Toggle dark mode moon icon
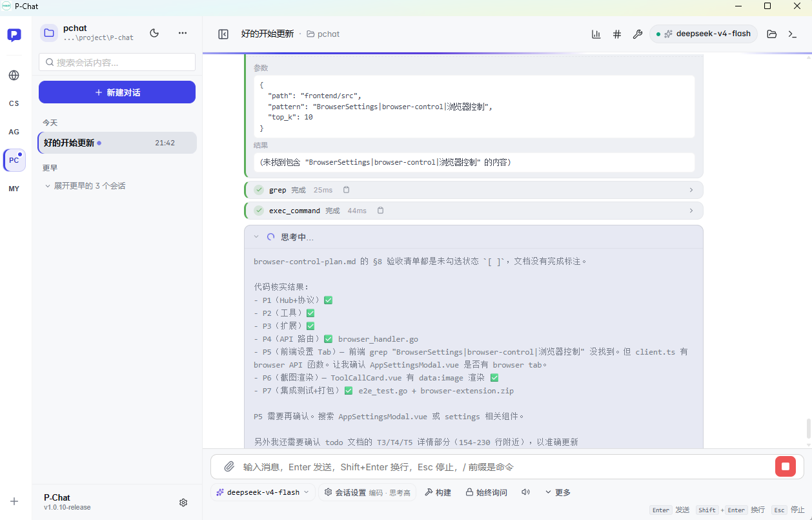Image resolution: width=812 pixels, height=520 pixels. tap(154, 33)
